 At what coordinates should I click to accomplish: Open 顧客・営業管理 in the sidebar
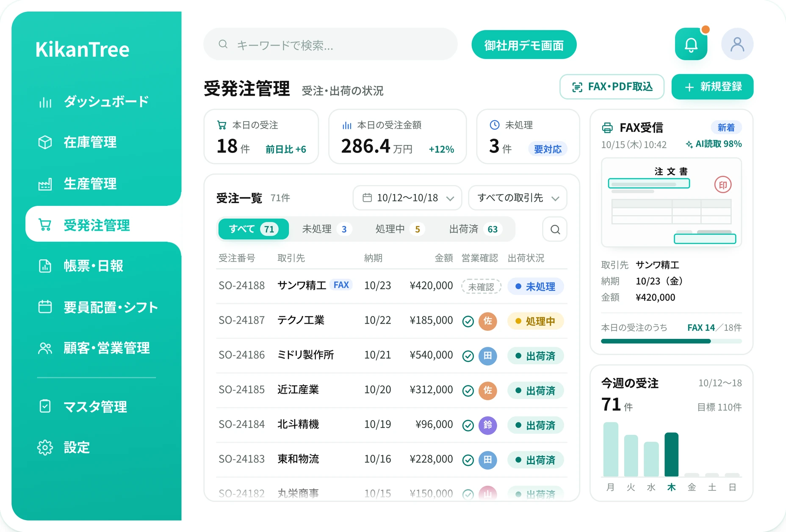coord(94,348)
